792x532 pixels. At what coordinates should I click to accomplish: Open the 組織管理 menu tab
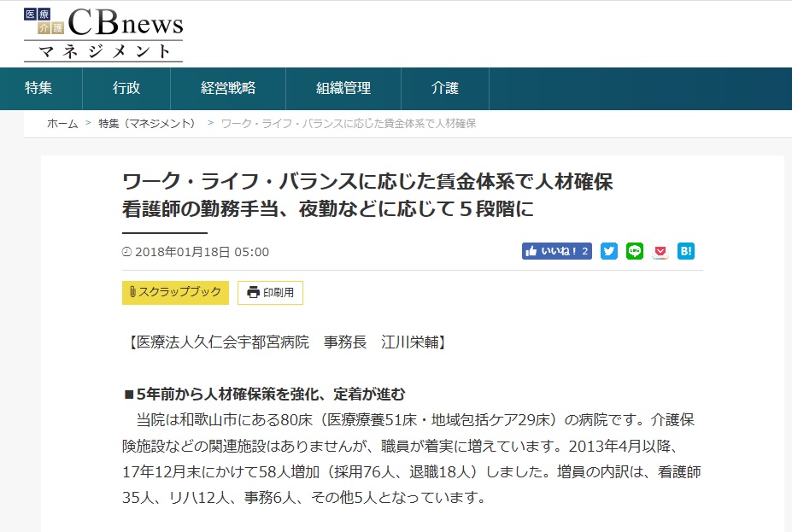pos(343,88)
